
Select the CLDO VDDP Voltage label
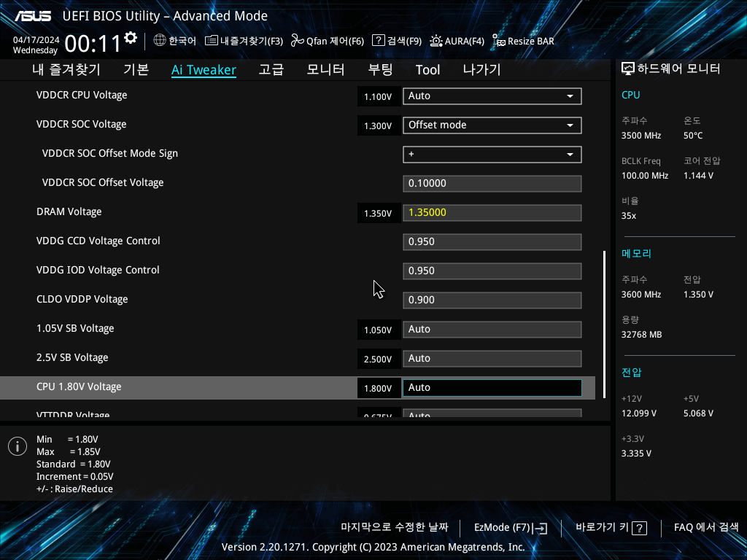(x=82, y=300)
